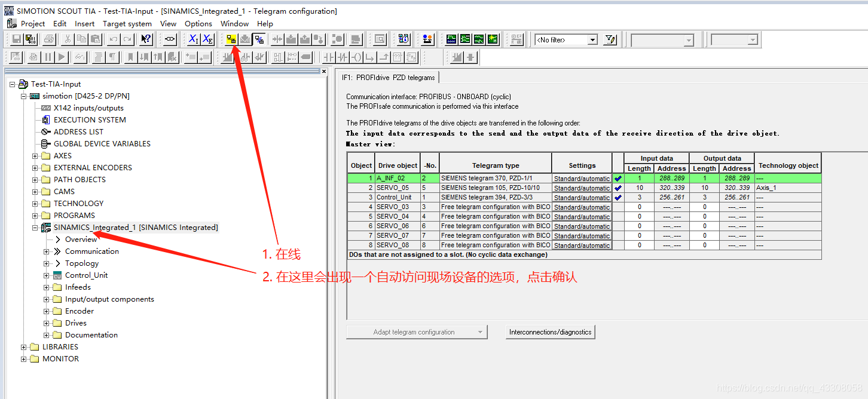Viewport: 868px width, 399px height.
Task: Open the first green trace oscilloscope icon
Action: tap(451, 39)
